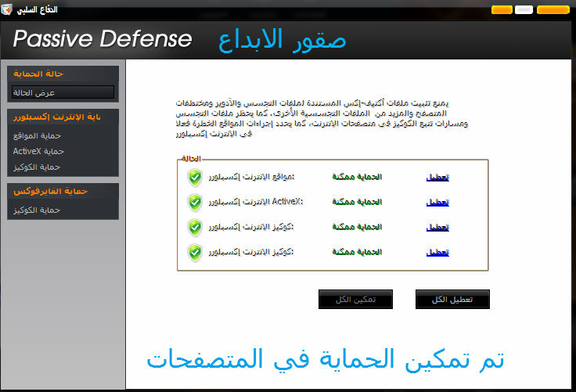Collapse the حالة الحماية sidebar header
This screenshot has height=392, width=576.
click(63, 74)
